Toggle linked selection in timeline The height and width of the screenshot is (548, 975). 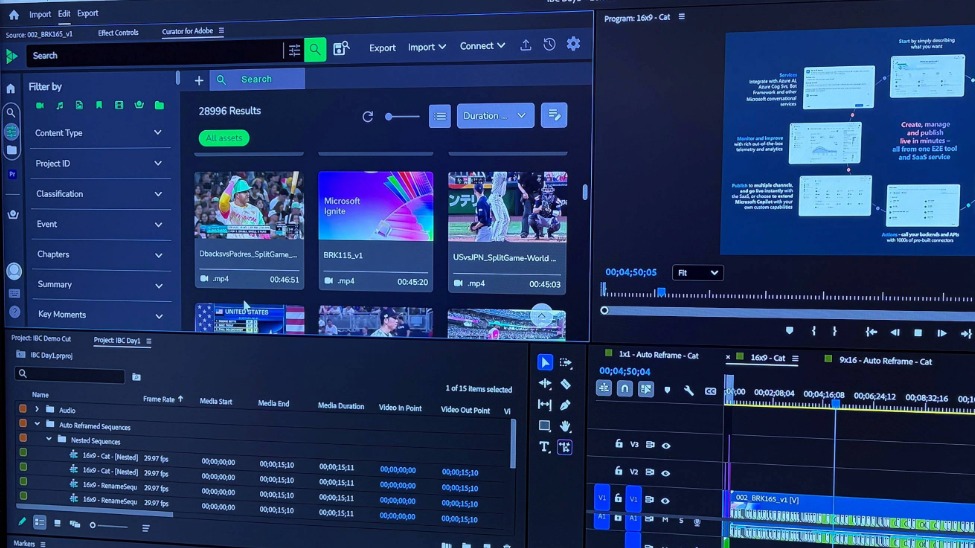645,389
